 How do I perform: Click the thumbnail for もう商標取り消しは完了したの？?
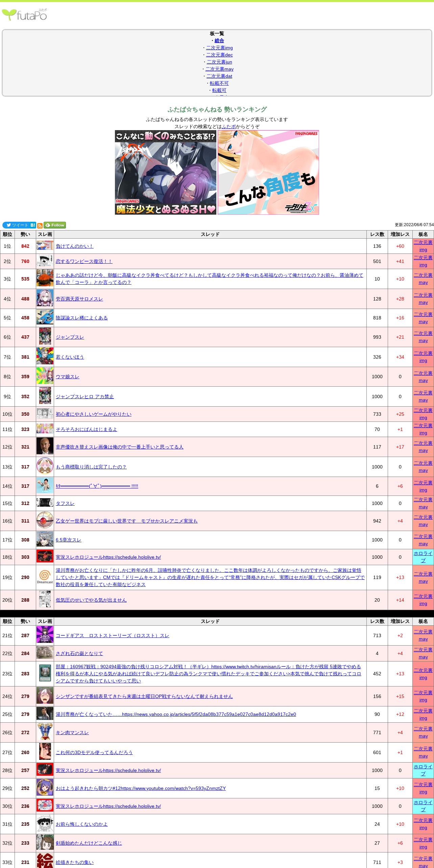45,466
